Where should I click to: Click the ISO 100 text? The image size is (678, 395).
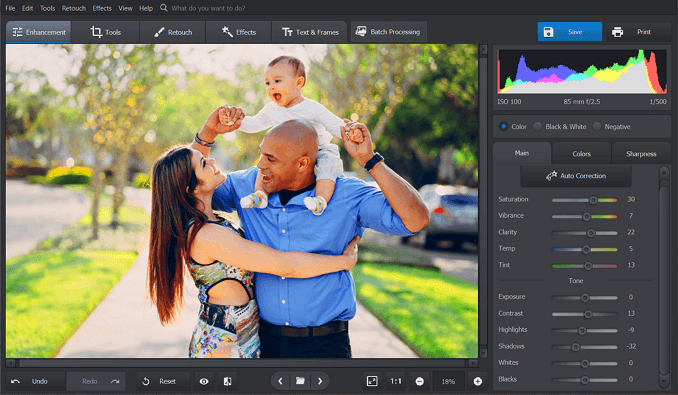click(509, 102)
